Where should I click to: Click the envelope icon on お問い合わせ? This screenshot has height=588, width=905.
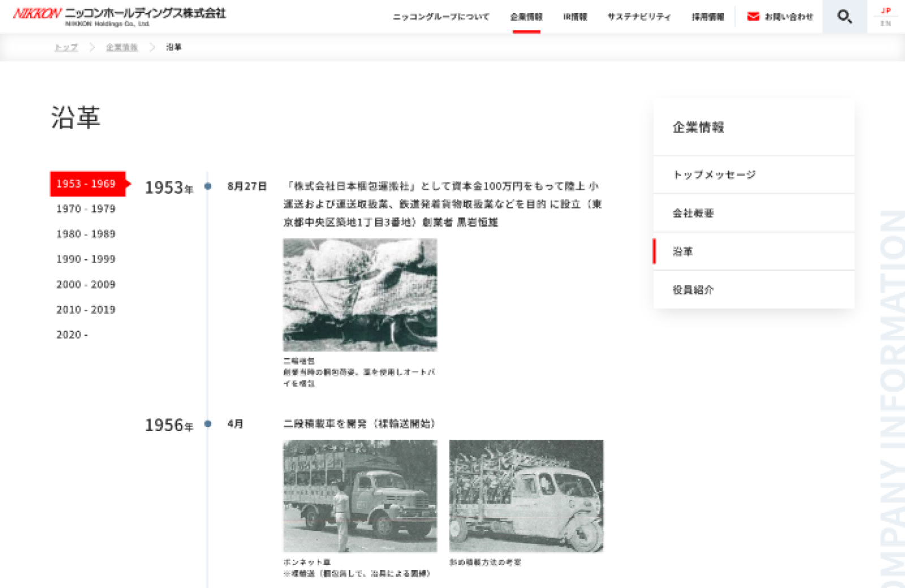(753, 17)
